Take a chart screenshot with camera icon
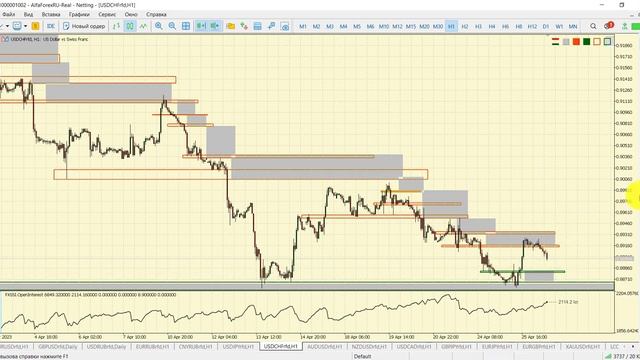640x360 pixels. [285, 26]
